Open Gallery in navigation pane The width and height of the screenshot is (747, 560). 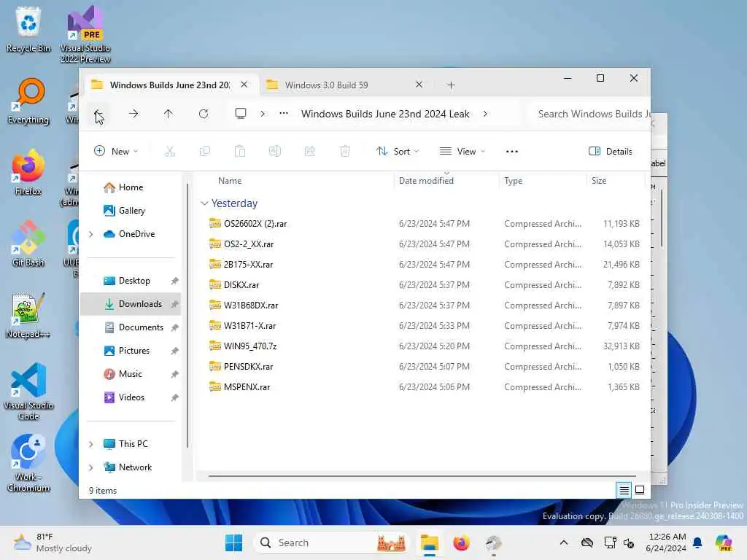(x=130, y=211)
